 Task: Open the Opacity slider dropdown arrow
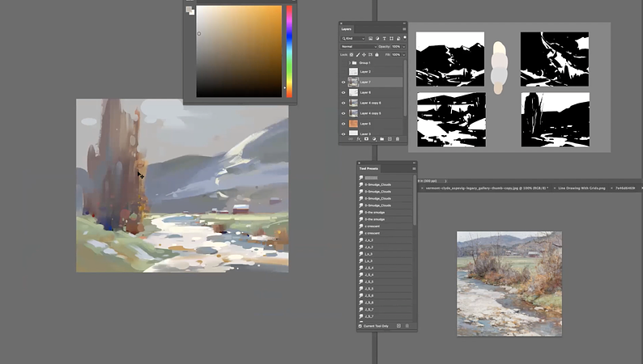(x=403, y=47)
